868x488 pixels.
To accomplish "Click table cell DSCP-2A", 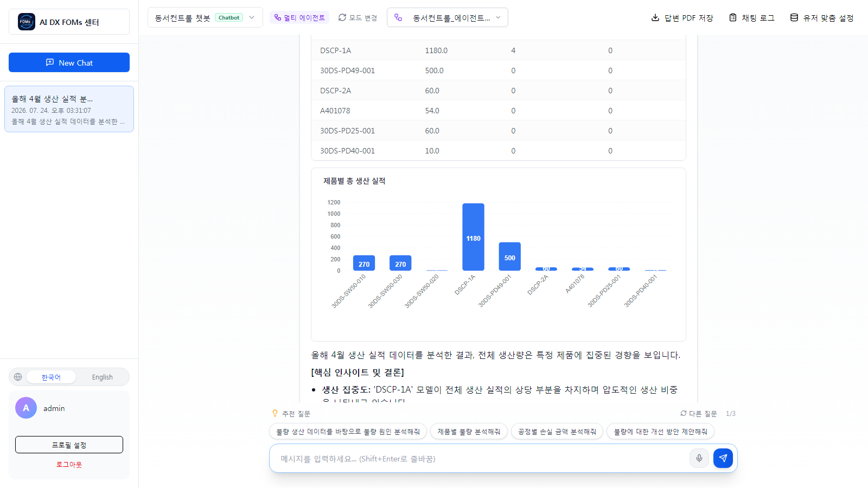I will 335,91.
